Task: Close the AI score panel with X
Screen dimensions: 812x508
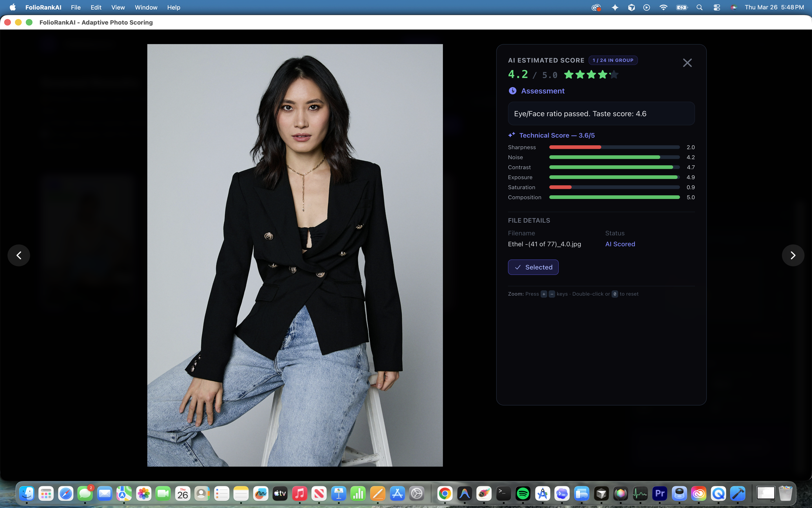Action: (687, 63)
